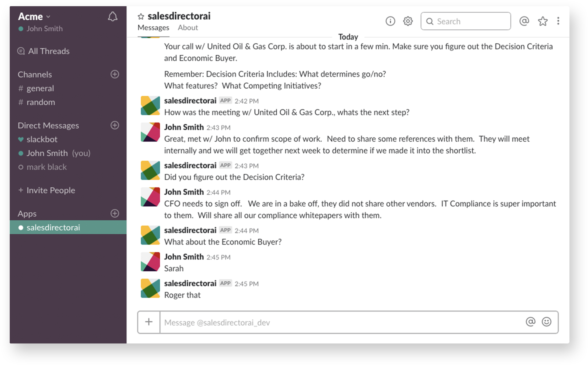This screenshot has height=365, width=588.
Task: Open starred items in header
Action: coord(543,21)
